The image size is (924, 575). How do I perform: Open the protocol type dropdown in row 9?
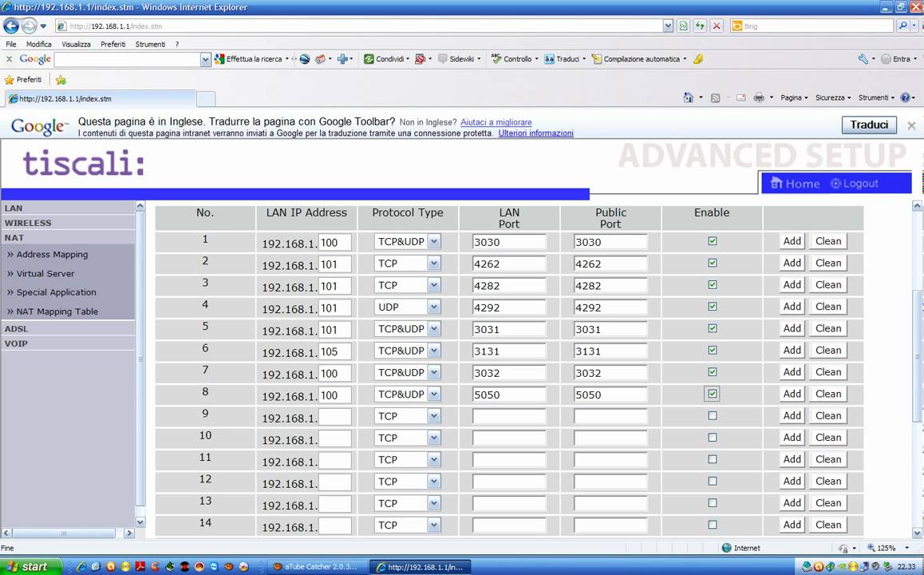[434, 416]
